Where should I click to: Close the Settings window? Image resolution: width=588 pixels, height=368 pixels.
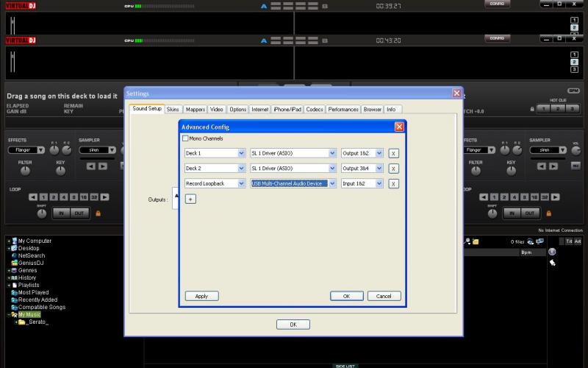pyautogui.click(x=456, y=93)
